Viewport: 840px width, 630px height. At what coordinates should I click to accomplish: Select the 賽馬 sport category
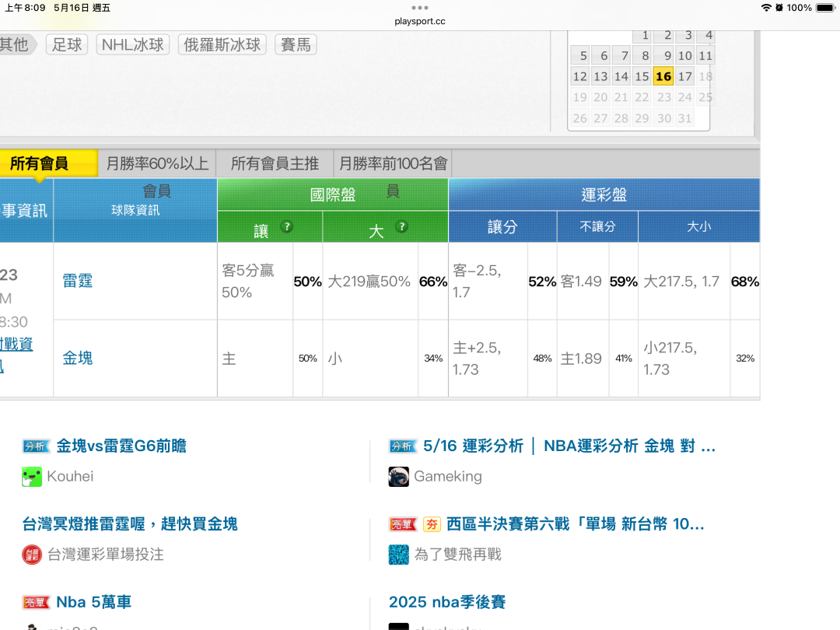click(296, 44)
